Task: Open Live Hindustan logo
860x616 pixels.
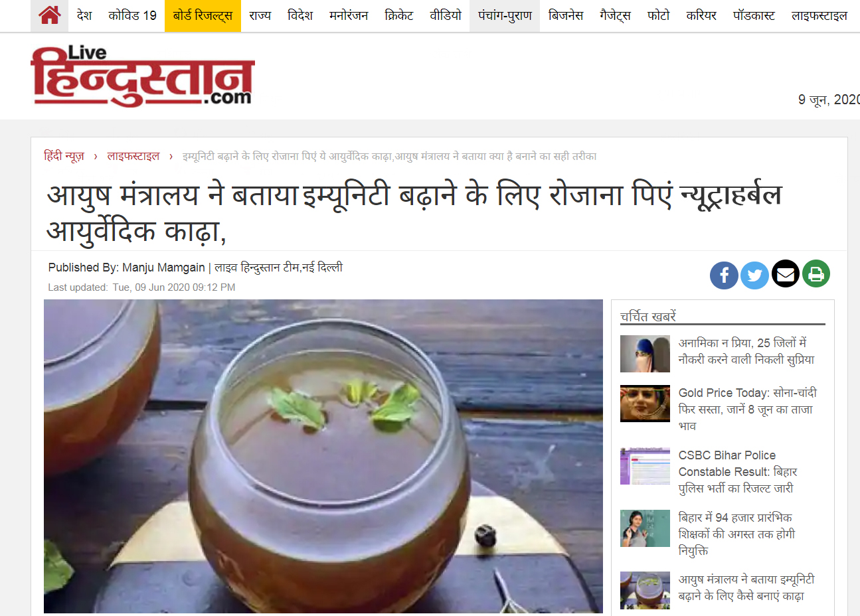Action: coord(142,76)
